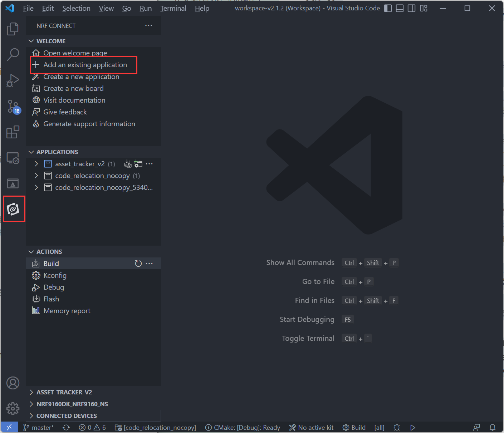Click the refresh icon next to Build

click(x=138, y=264)
